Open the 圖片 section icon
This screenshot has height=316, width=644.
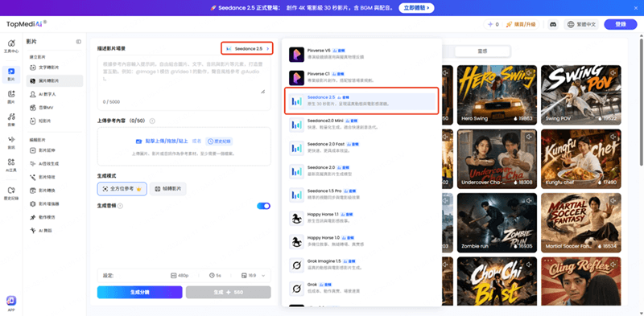[x=11, y=96]
